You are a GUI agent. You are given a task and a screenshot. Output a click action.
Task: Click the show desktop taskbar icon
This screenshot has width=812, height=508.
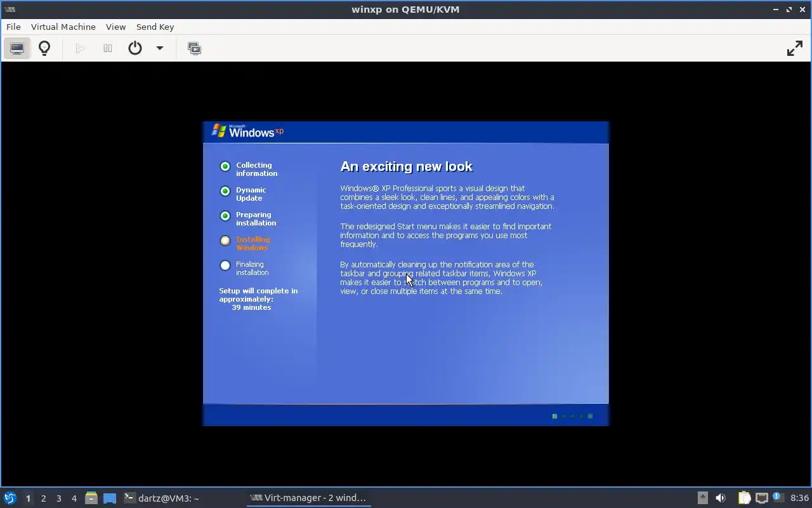pyautogui.click(x=110, y=498)
